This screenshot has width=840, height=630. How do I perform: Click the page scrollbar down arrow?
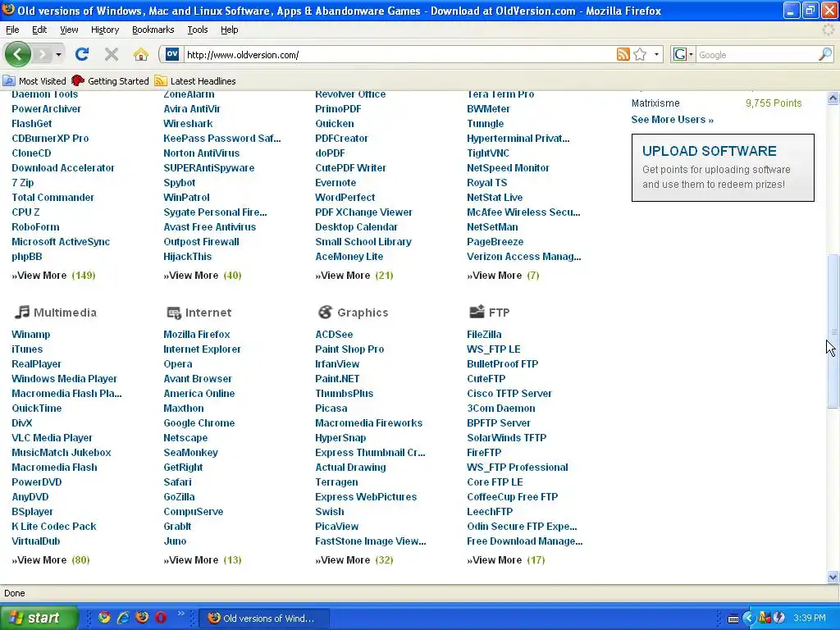833,577
